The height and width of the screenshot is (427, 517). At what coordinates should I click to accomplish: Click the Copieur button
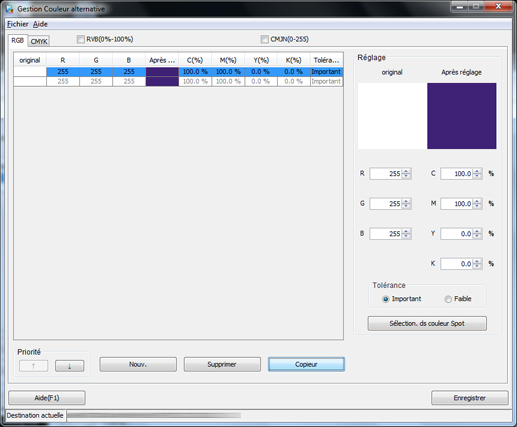tap(306, 364)
